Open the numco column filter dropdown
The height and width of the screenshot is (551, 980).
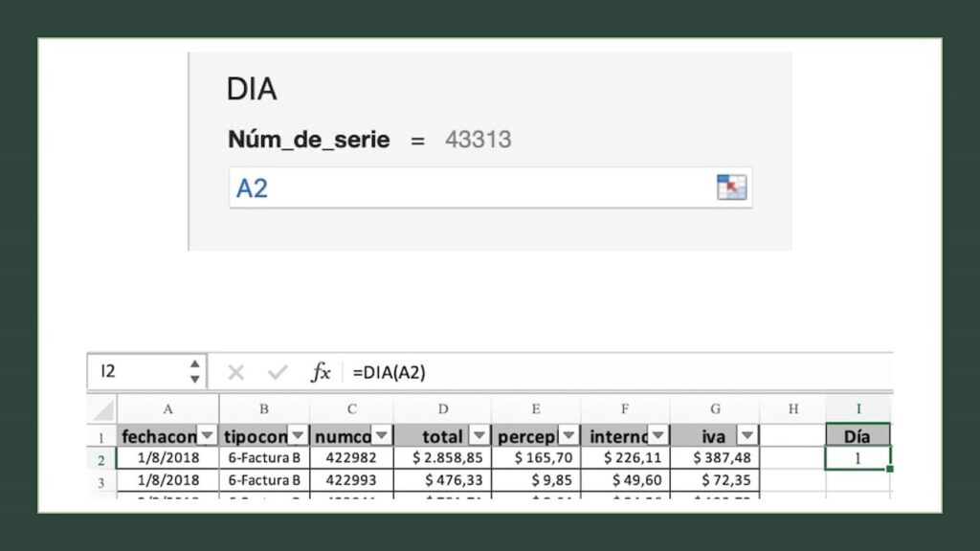click(x=383, y=435)
